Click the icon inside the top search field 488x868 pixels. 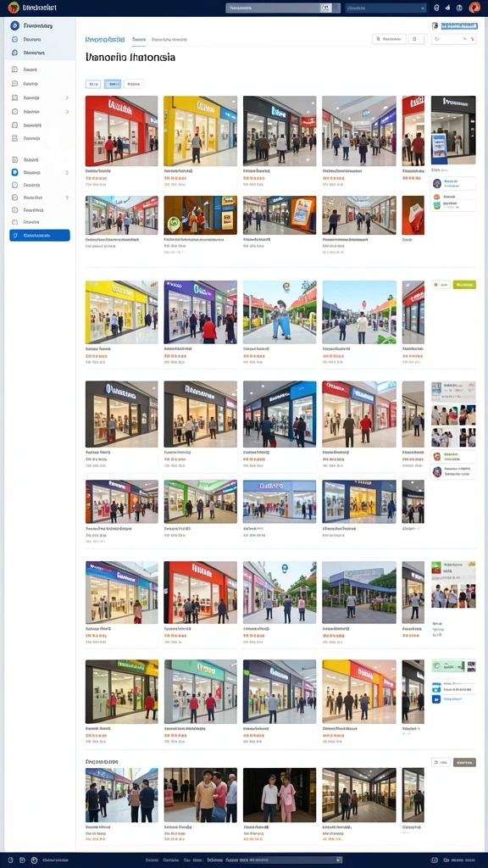pos(326,8)
